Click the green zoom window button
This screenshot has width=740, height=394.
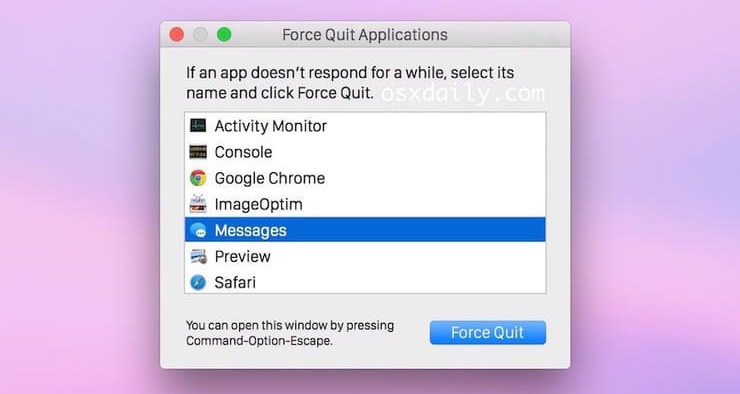pos(224,34)
